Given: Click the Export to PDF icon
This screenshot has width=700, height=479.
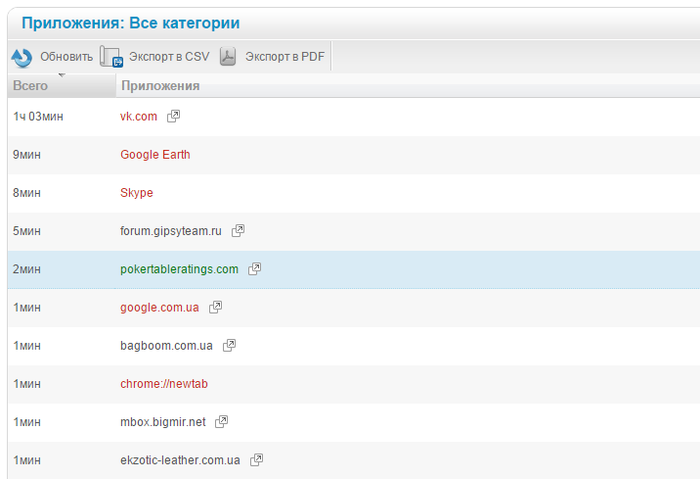Looking at the screenshot, I should click(x=228, y=57).
